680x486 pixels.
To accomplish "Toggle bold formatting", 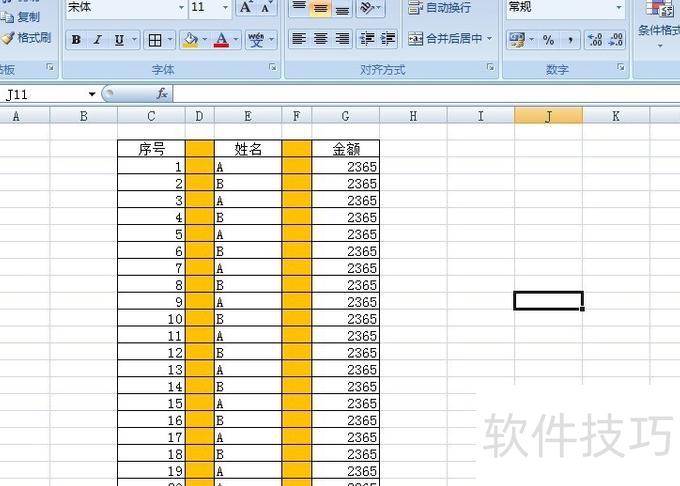I will pyautogui.click(x=76, y=40).
